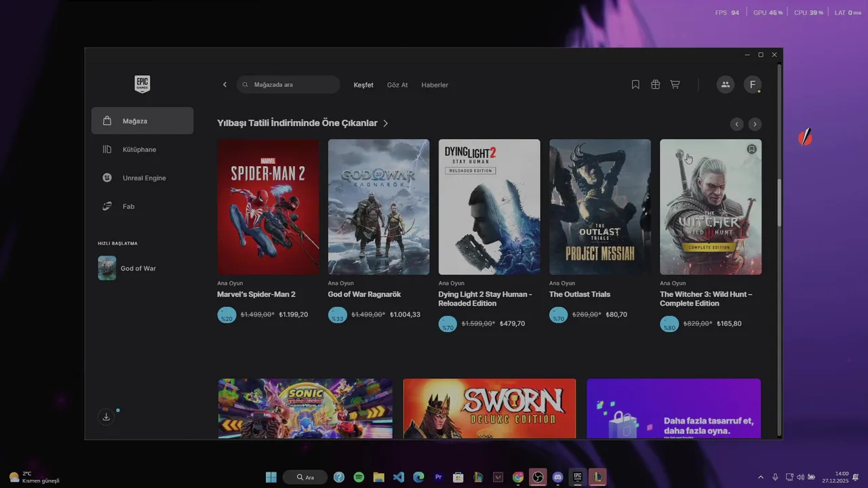868x488 pixels.
Task: Open the F profile avatar menu
Action: [752, 85]
